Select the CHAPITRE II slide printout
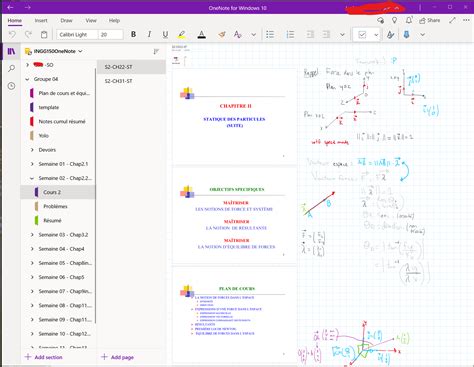474x367 pixels. (235, 116)
